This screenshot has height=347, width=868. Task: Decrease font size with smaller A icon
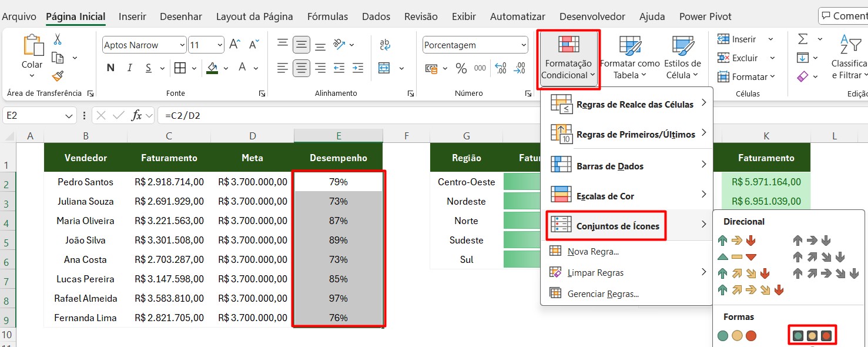(x=254, y=45)
